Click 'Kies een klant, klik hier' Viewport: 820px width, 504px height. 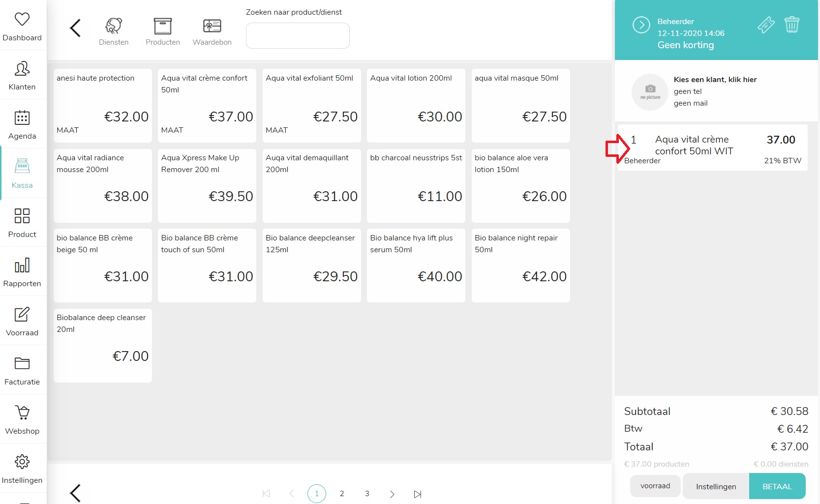715,80
